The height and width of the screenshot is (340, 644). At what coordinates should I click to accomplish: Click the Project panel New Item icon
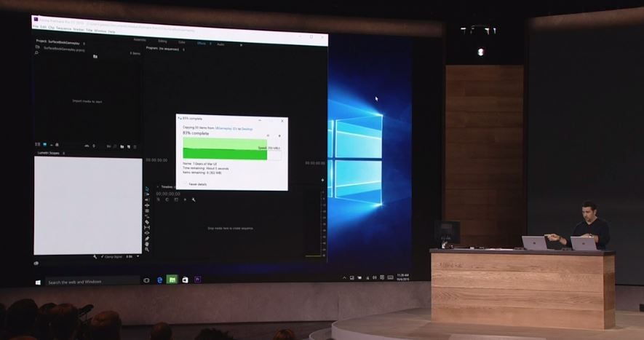click(x=129, y=147)
